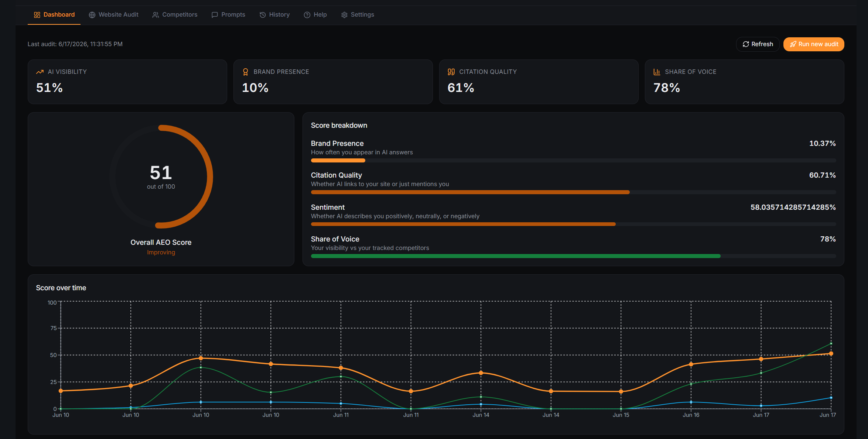
Task: Click the 'Score over time' heading
Action: point(61,288)
